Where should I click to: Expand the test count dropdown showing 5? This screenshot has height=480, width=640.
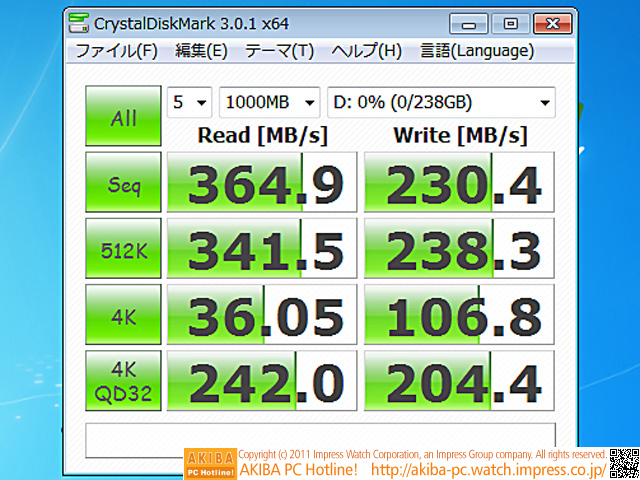(x=189, y=102)
